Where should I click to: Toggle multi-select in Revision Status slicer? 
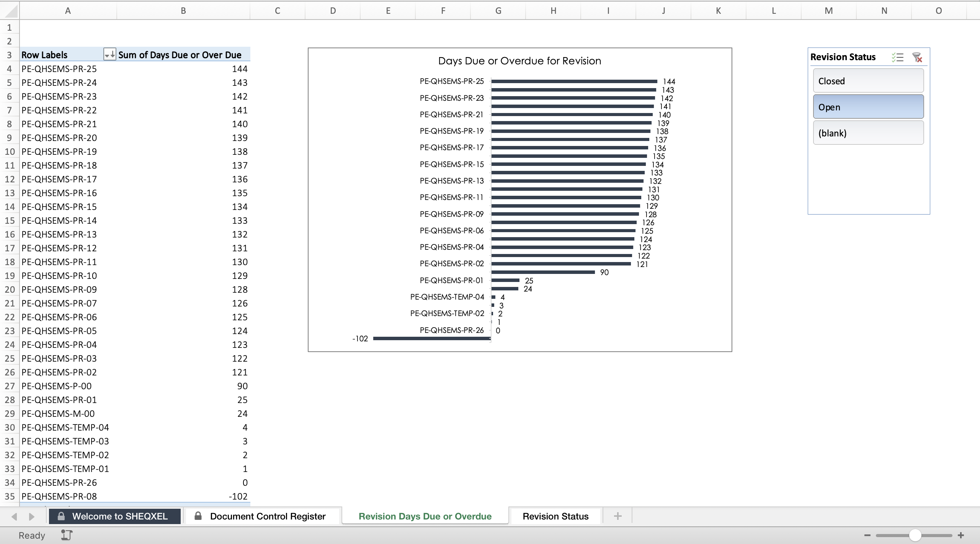[x=897, y=57]
